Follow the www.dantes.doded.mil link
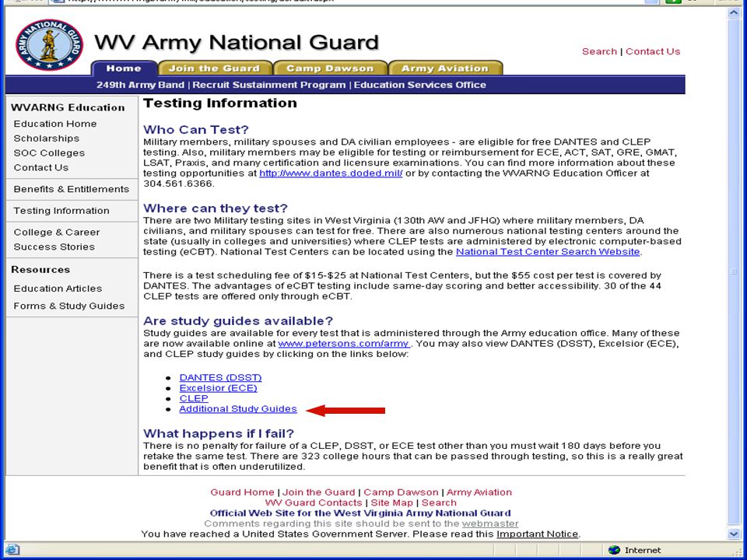The image size is (747, 560). pyautogui.click(x=331, y=173)
